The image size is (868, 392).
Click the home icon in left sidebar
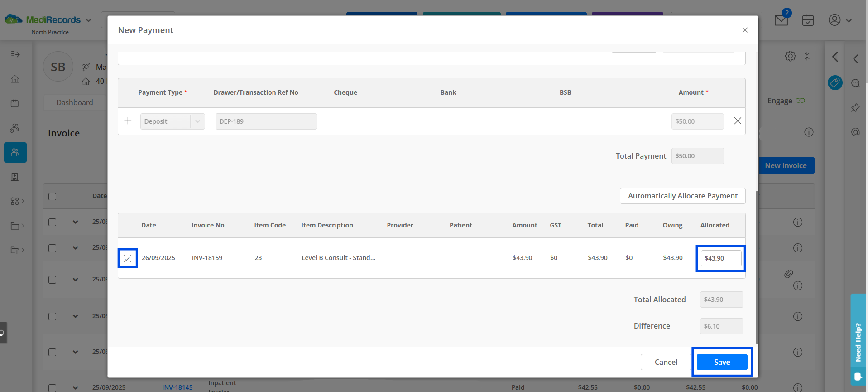[x=15, y=79]
